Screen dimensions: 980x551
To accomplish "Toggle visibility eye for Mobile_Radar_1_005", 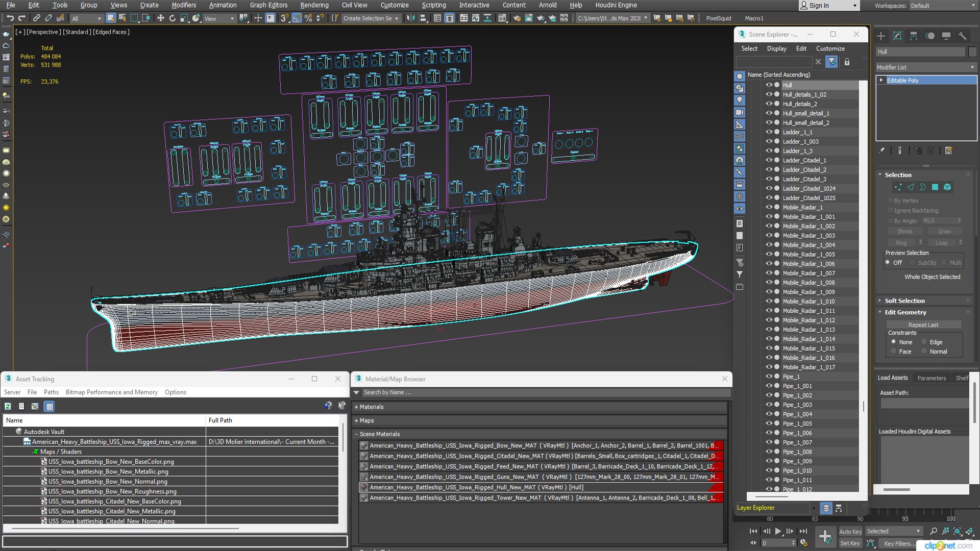I will coord(769,254).
